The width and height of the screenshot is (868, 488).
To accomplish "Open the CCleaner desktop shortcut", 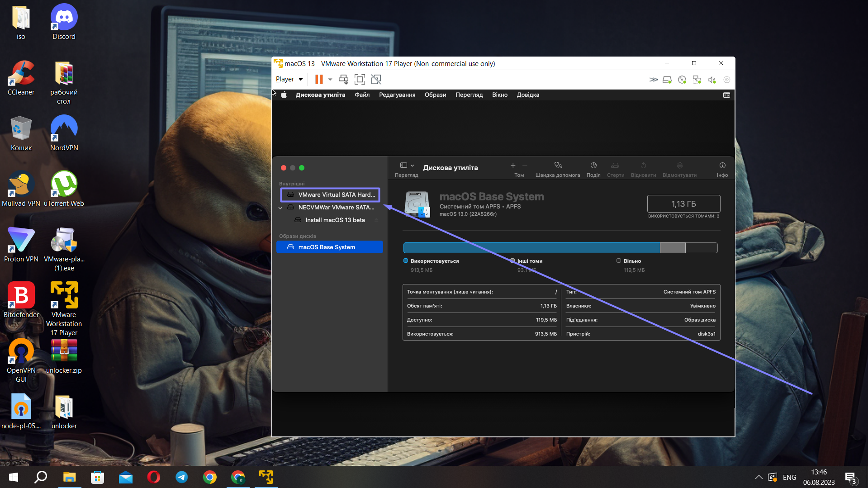I will click(x=21, y=78).
